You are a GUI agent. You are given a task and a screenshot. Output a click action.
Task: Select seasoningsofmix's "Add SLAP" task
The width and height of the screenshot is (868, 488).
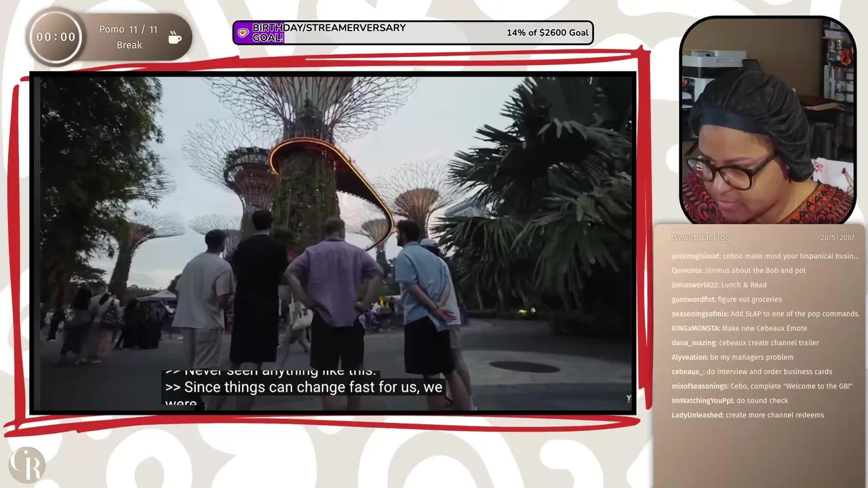tap(765, 314)
